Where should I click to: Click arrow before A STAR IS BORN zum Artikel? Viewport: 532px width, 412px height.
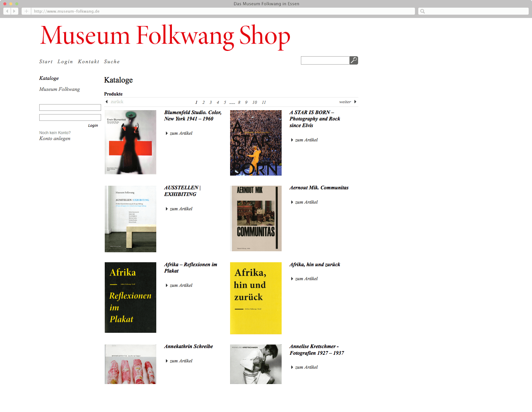pos(292,140)
